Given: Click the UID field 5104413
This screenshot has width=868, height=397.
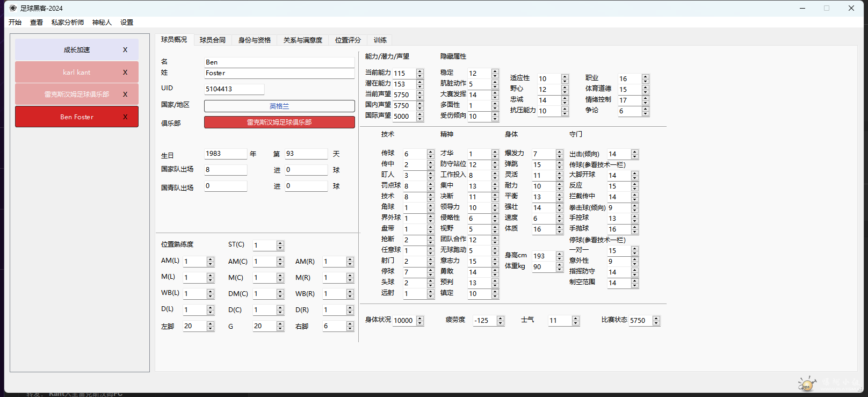Looking at the screenshot, I should pos(234,89).
